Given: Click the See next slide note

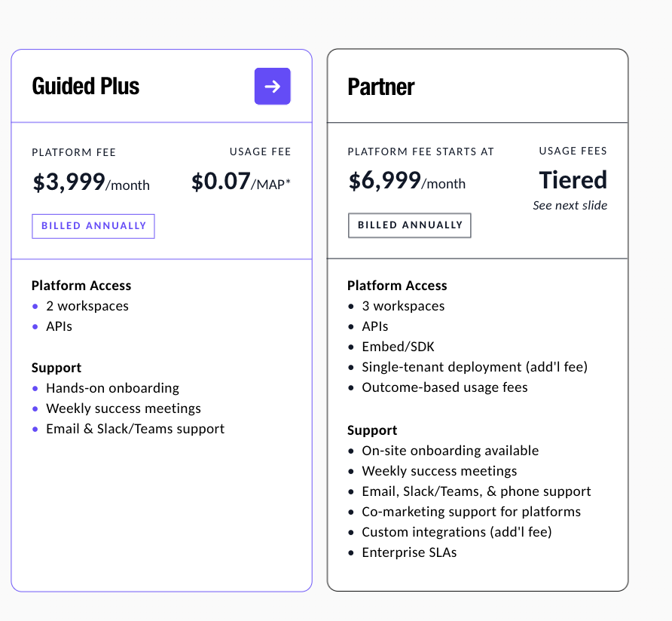Looking at the screenshot, I should 570,205.
